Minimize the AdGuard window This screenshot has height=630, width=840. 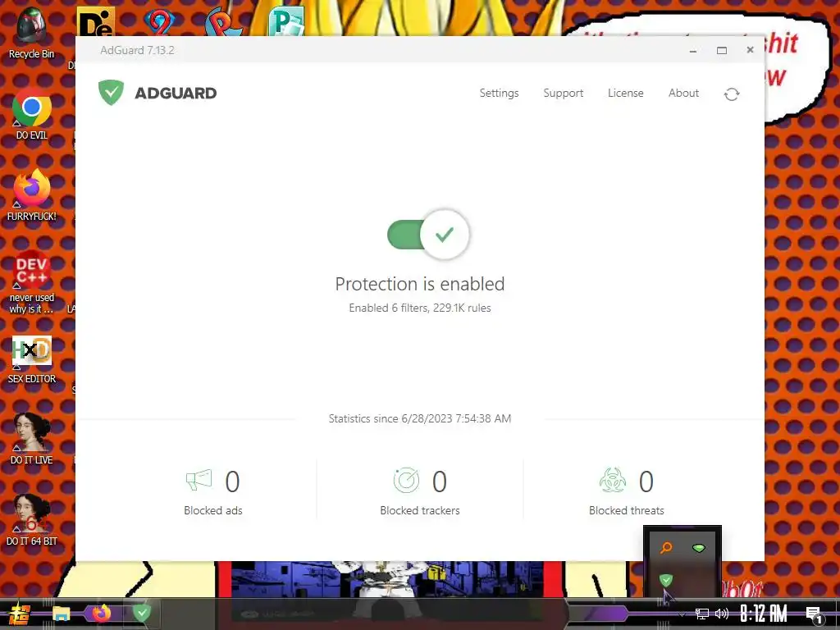point(692,50)
